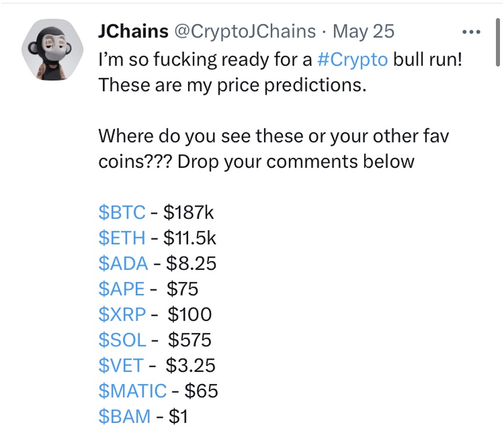Click the vertical scrollbar thumb
Screen dimensions: 504x435
tap(498, 41)
